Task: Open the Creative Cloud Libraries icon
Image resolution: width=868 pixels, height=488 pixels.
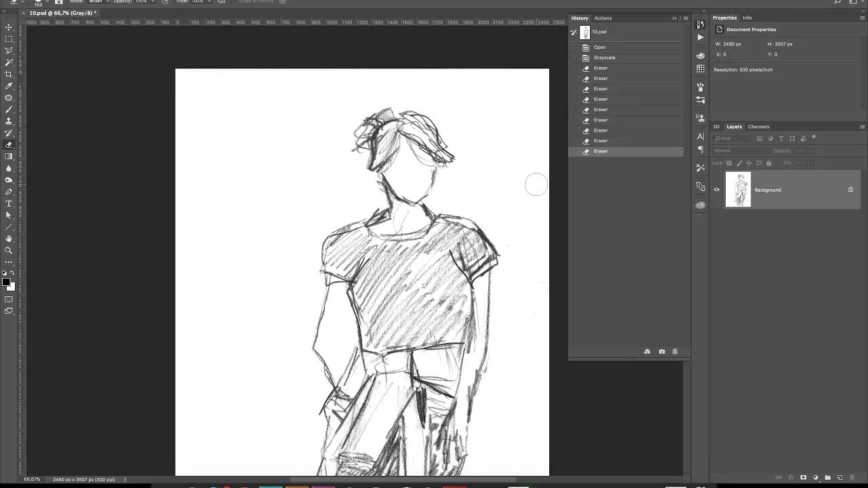Action: 701,205
